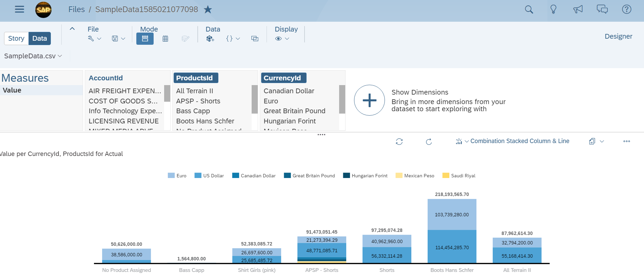Open the discussions chat icon

tap(602, 9)
